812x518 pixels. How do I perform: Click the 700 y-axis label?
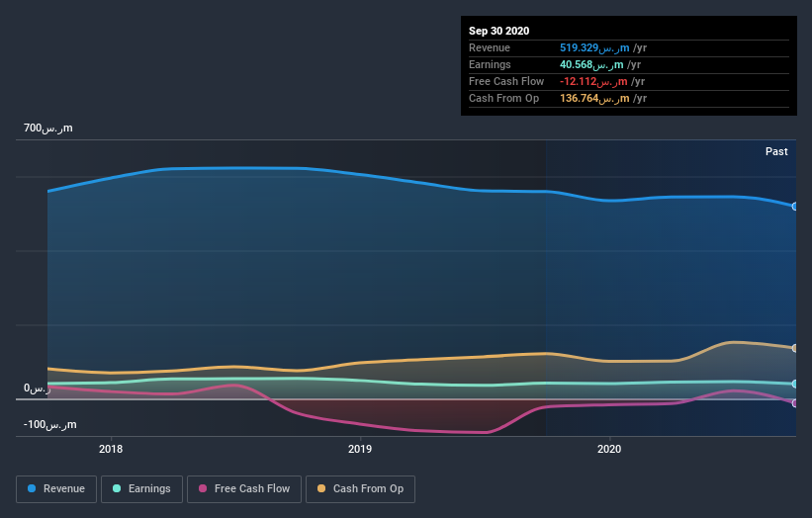48,128
